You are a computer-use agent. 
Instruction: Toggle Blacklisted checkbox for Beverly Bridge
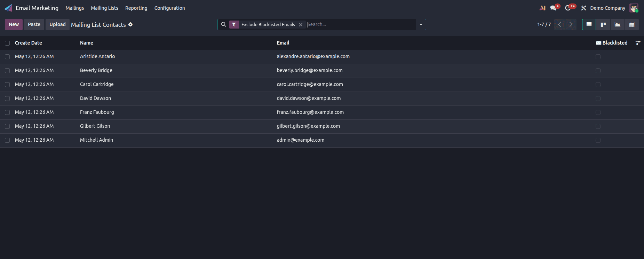pyautogui.click(x=598, y=71)
